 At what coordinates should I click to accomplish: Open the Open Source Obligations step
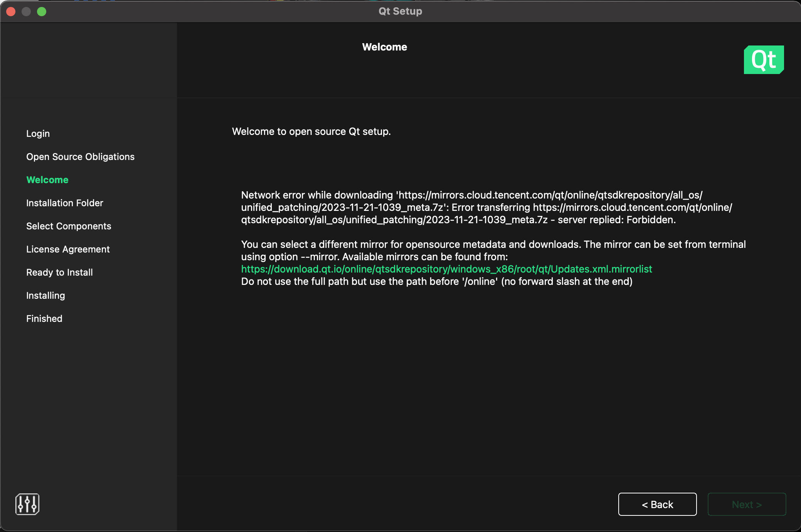point(80,157)
